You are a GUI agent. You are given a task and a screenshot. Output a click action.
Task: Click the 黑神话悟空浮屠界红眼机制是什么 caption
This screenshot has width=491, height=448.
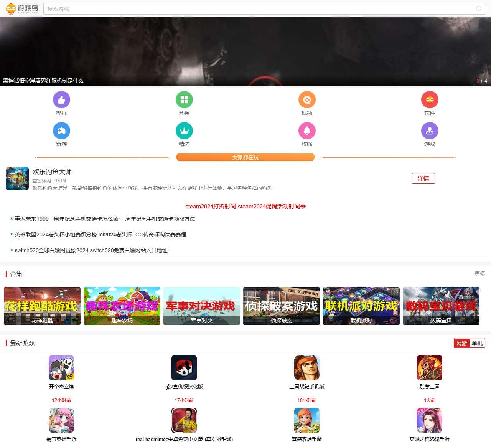43,81
